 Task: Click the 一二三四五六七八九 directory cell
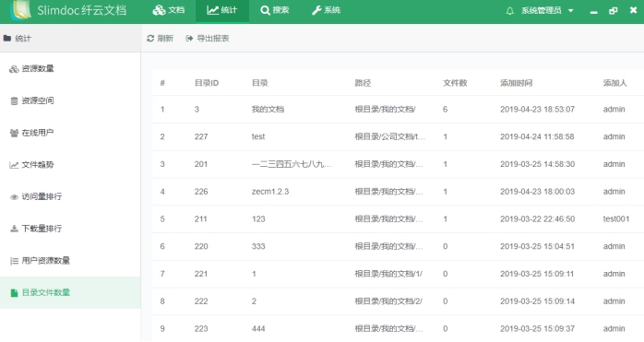pyautogui.click(x=292, y=164)
